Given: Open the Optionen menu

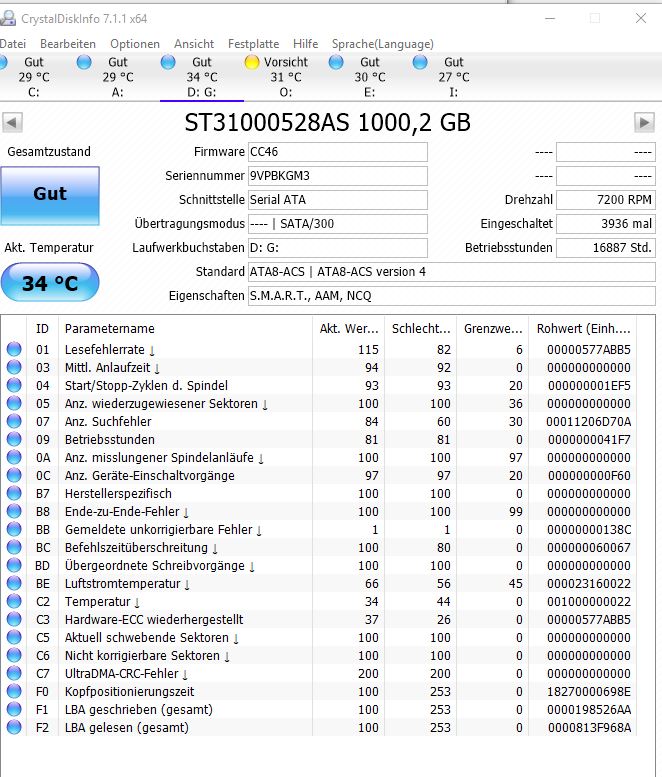Looking at the screenshot, I should [135, 44].
